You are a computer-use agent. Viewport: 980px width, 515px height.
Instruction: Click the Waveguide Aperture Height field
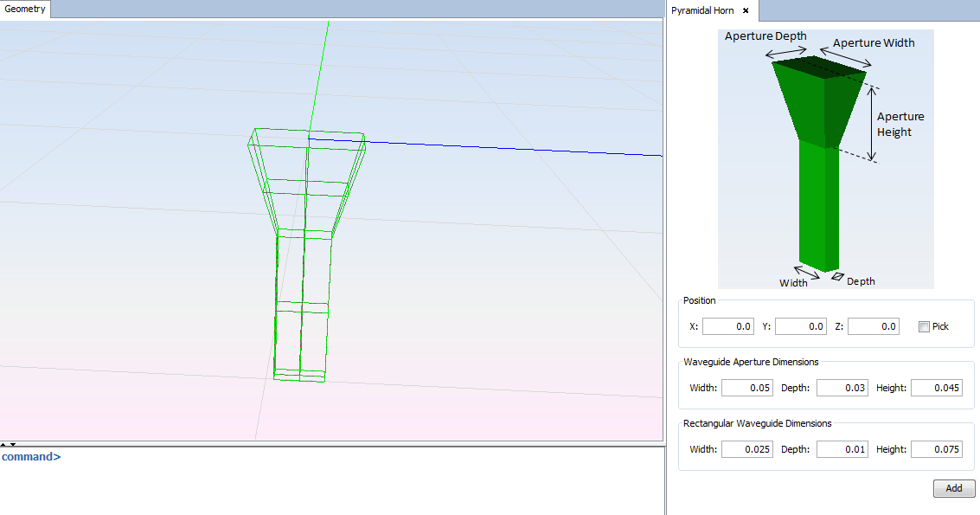[x=936, y=388]
